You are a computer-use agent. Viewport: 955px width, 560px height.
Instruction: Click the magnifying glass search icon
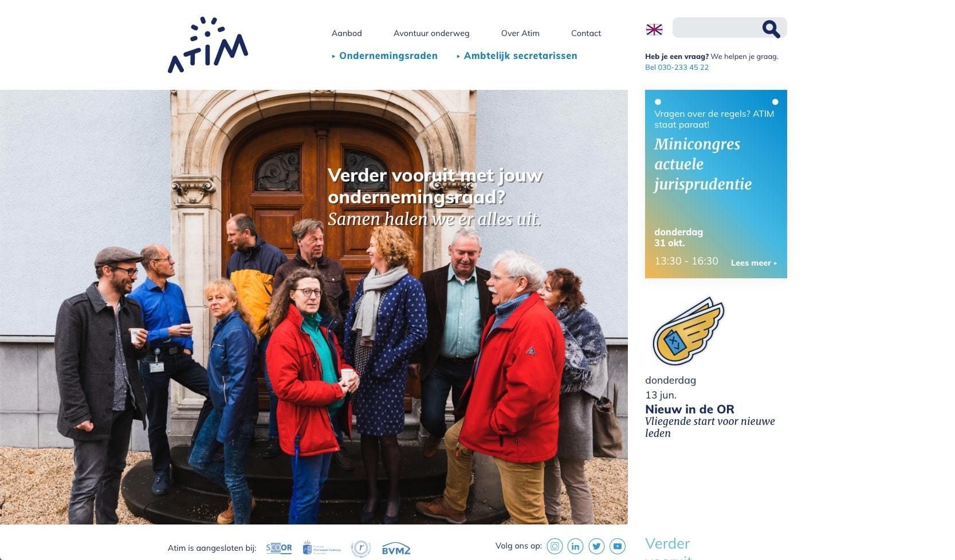[x=771, y=29]
